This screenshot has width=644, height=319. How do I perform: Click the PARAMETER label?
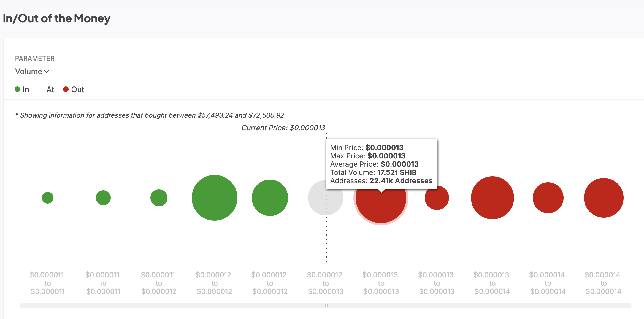tap(35, 58)
